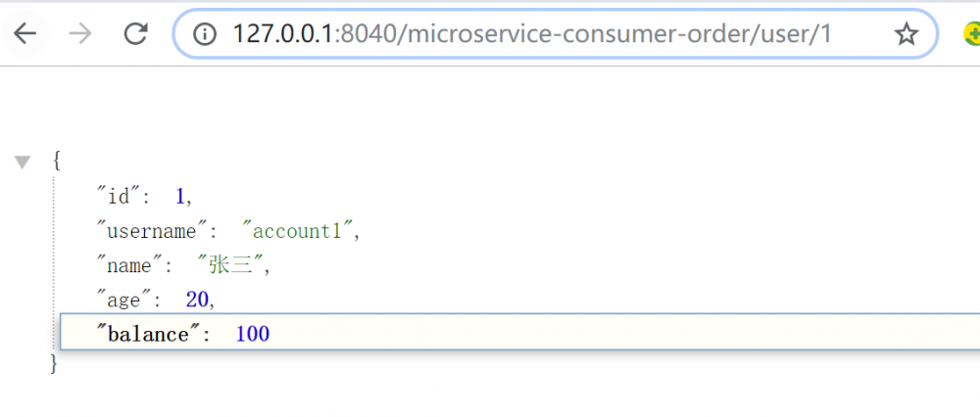The width and height of the screenshot is (980, 417).
Task: Bookmark this page with the star
Action: [906, 34]
